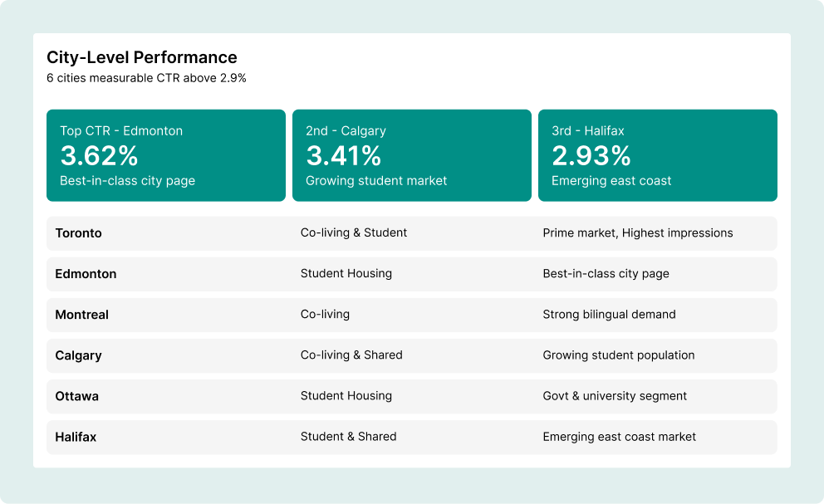The width and height of the screenshot is (824, 504).
Task: Select the Halifax row name
Action: click(x=76, y=437)
